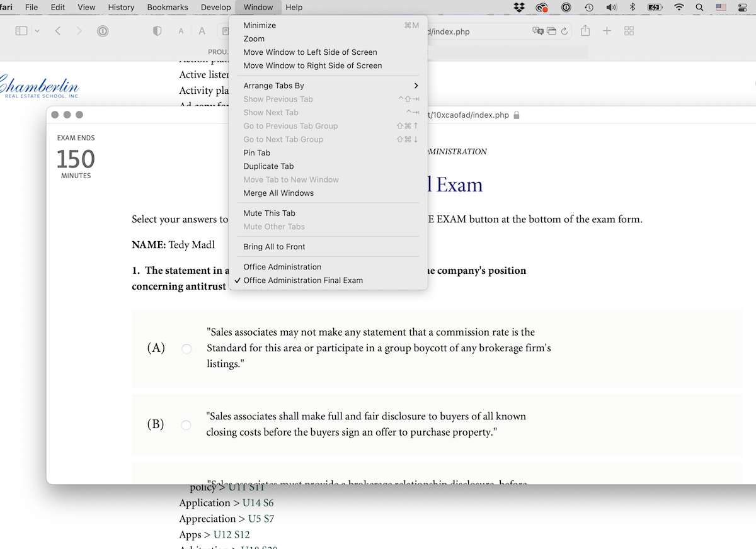Choose Mute This Tab
756x549 pixels.
click(x=328, y=213)
